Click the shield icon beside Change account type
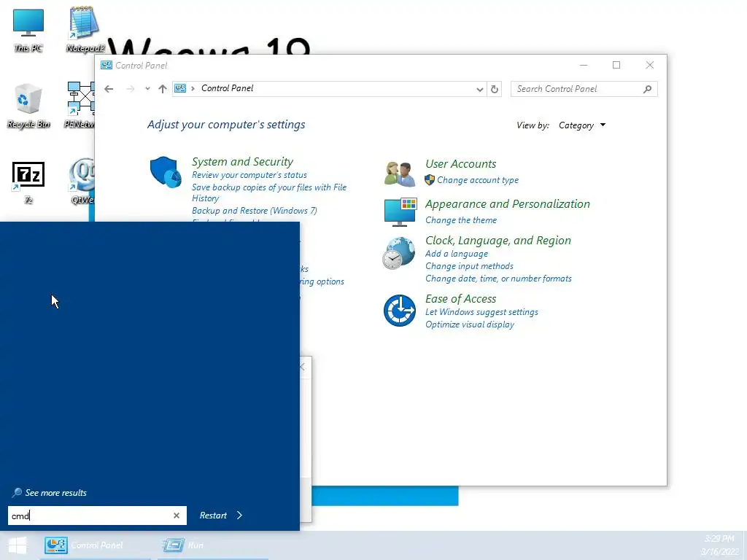This screenshot has width=747, height=560. click(429, 180)
